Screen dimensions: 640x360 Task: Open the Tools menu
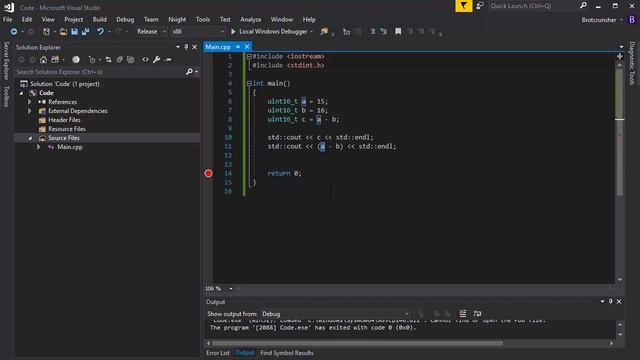coord(203,19)
